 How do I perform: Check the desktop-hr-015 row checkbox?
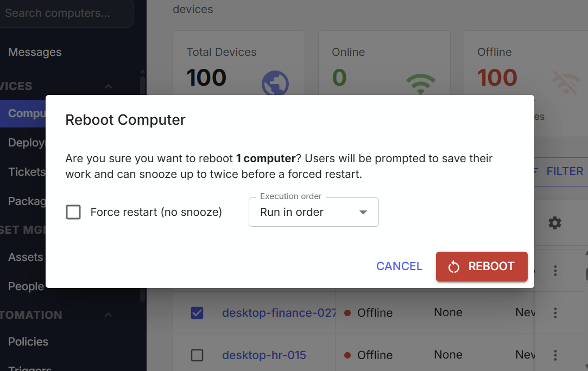(x=198, y=355)
